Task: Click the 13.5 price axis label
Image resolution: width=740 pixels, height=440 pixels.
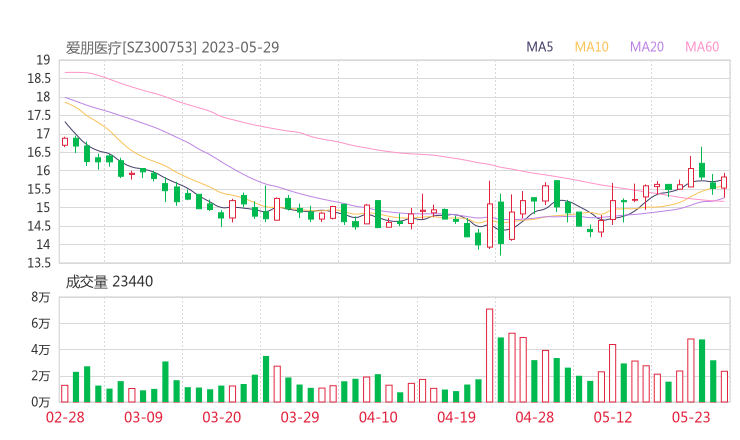Action: point(37,263)
